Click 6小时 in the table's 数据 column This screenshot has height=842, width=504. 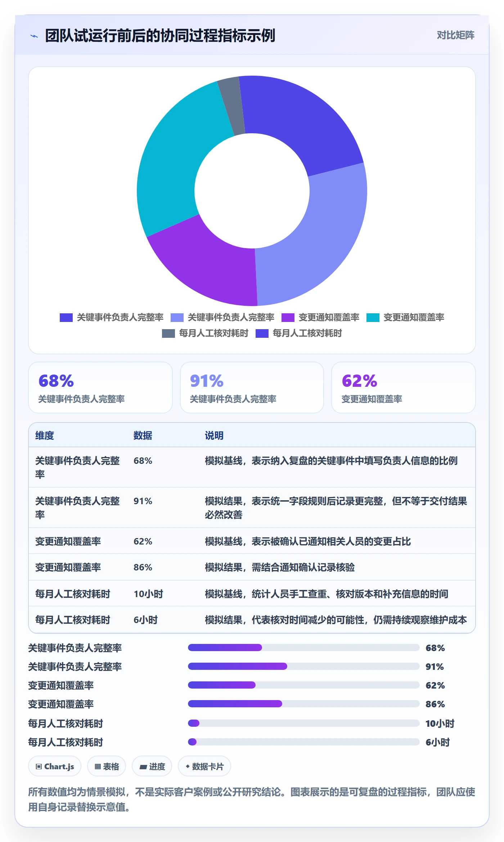(146, 620)
